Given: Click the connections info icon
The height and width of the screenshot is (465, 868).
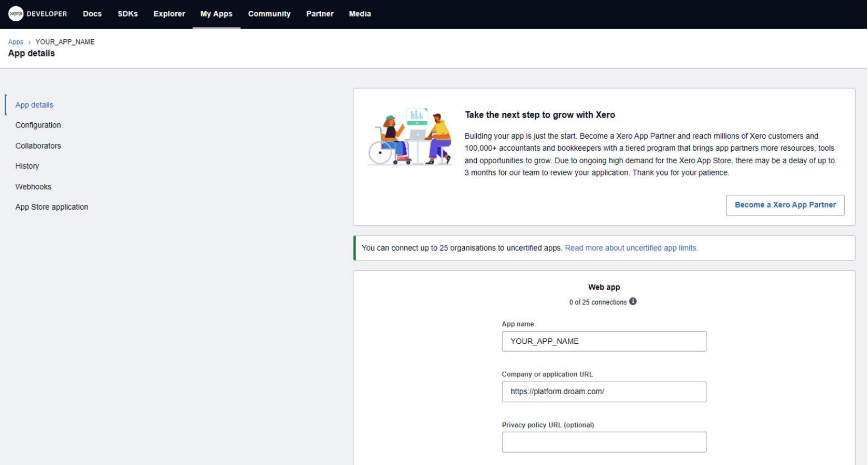Looking at the screenshot, I should coord(633,301).
